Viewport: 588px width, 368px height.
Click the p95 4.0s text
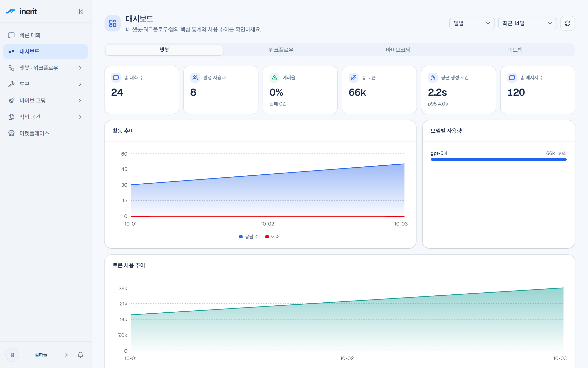click(438, 104)
